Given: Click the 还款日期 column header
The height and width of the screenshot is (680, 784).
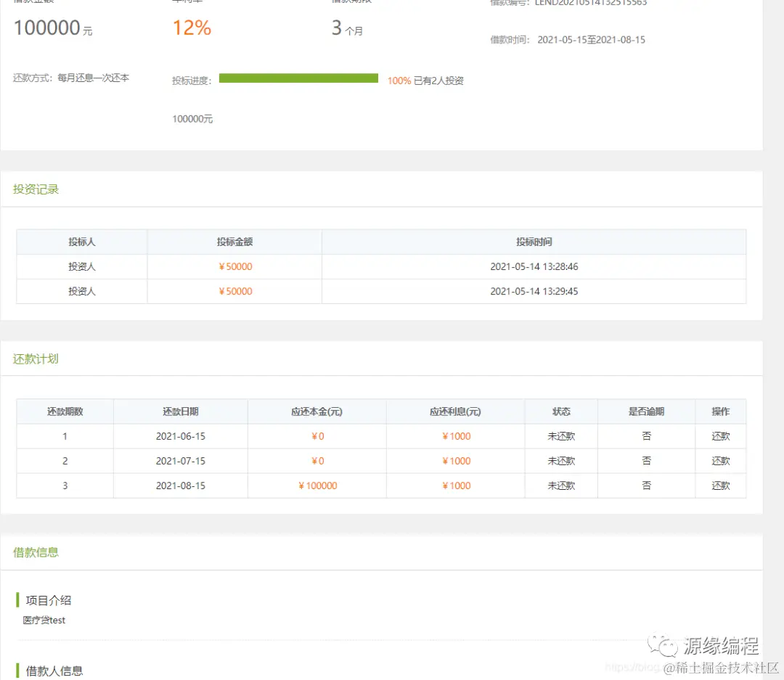Looking at the screenshot, I should 181,411.
